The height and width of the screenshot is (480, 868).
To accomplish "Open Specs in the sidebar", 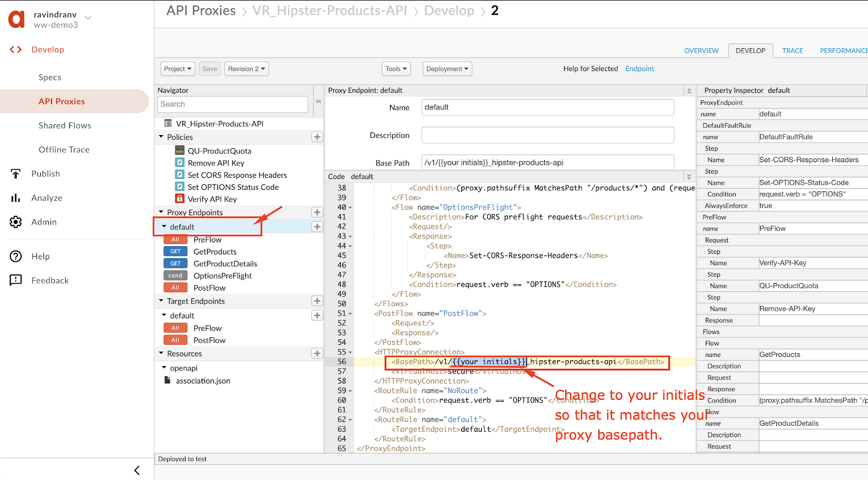I will click(50, 77).
